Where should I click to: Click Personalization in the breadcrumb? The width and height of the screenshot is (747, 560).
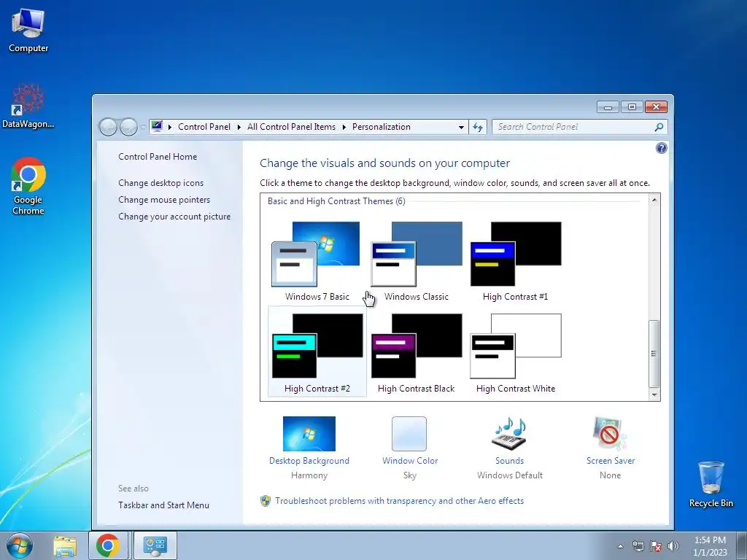381,127
